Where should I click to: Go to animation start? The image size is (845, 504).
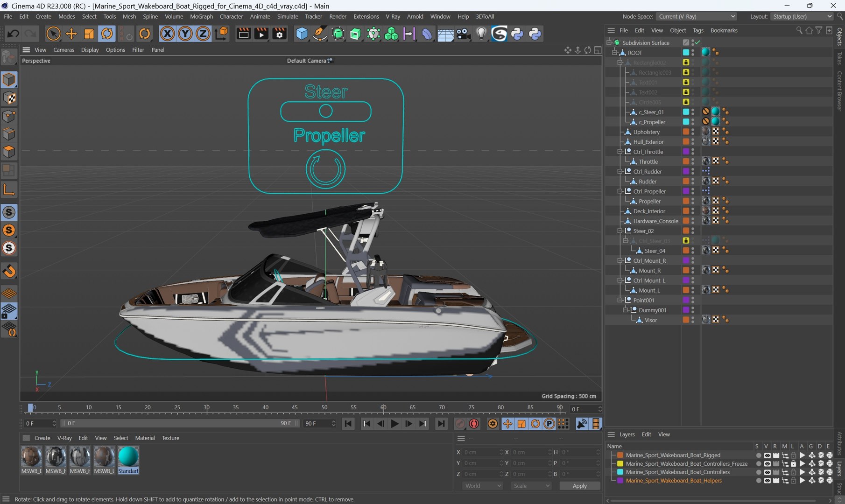[x=348, y=423]
